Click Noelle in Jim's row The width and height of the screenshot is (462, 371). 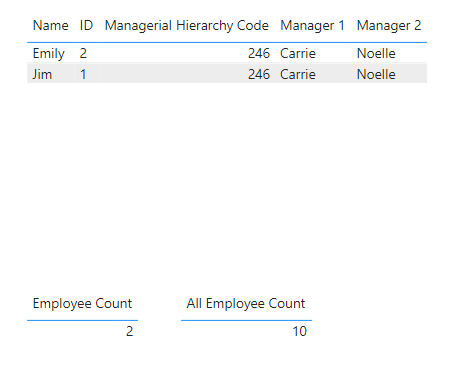click(x=376, y=74)
